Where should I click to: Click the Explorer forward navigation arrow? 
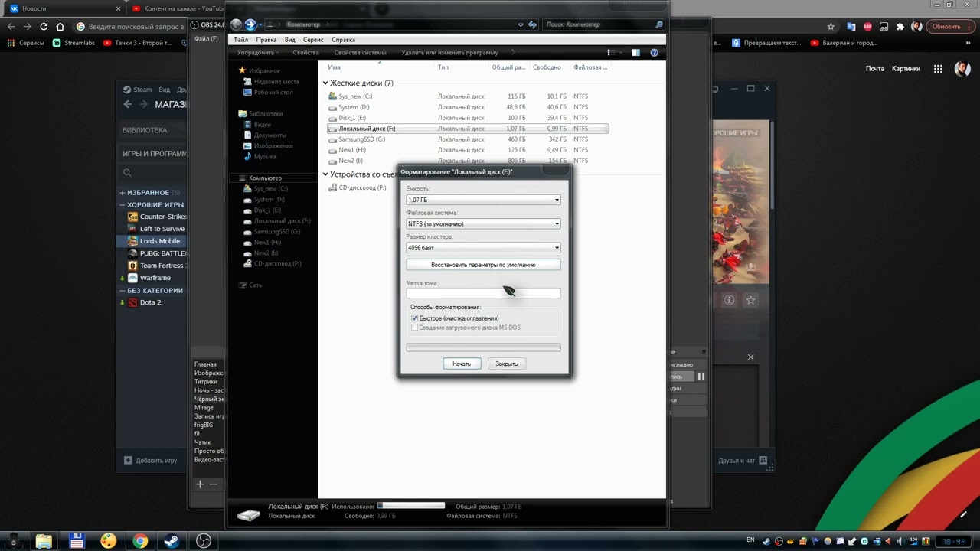250,24
